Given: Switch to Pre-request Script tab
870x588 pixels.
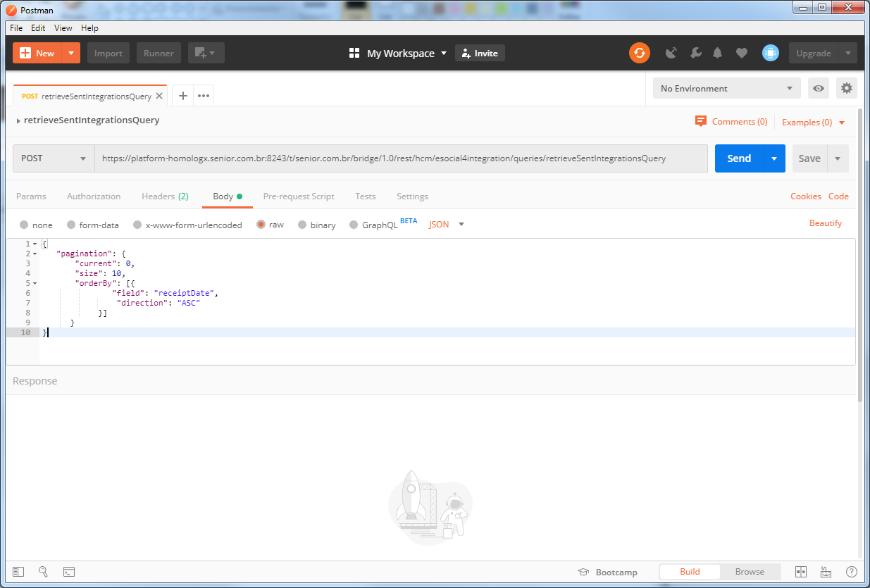Looking at the screenshot, I should pyautogui.click(x=299, y=196).
